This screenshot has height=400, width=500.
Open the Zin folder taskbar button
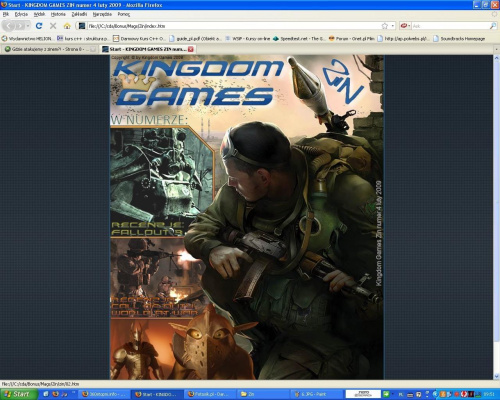click(263, 394)
